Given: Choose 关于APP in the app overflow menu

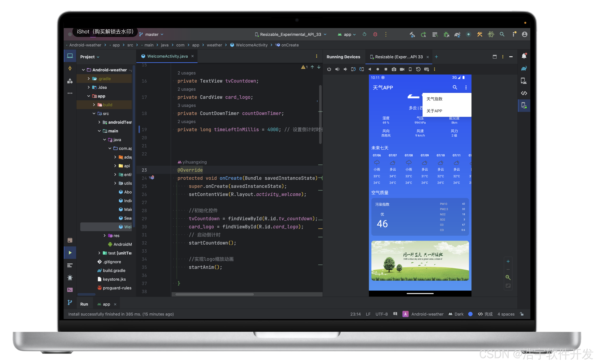Looking at the screenshot, I should pos(447,111).
